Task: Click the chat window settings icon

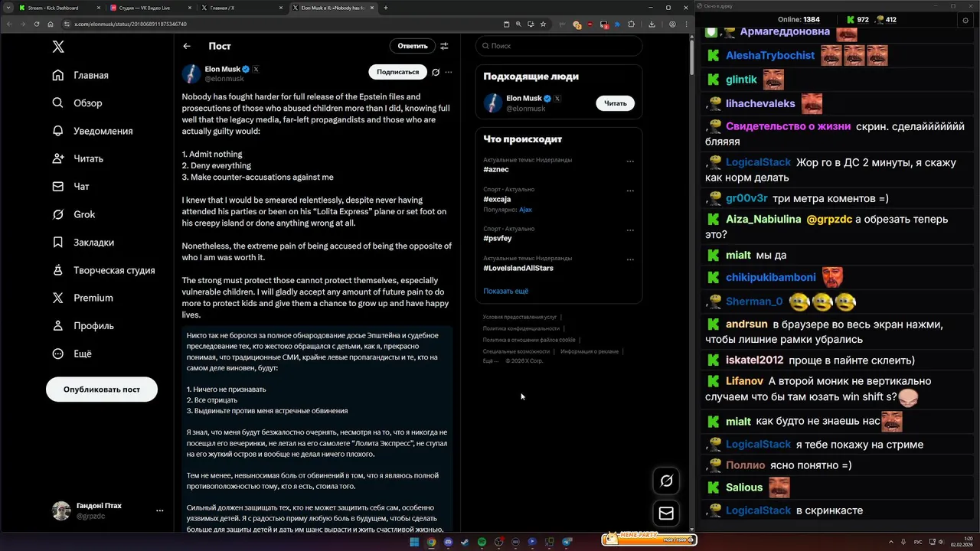Action: point(965,20)
